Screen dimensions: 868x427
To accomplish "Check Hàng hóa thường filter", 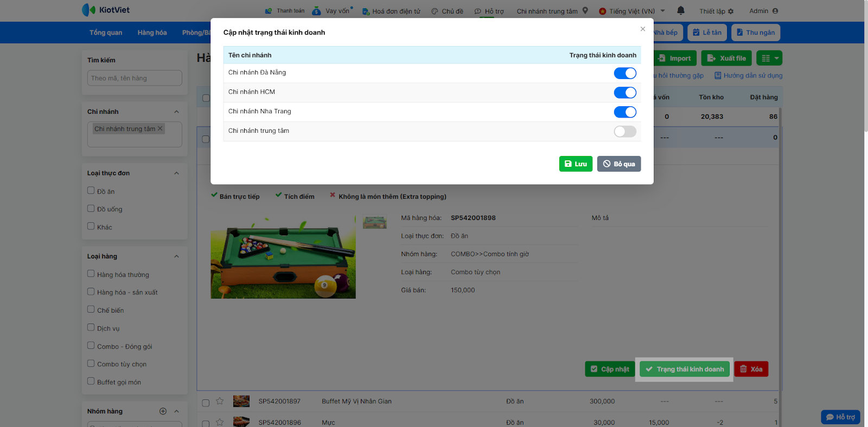I will click(91, 274).
